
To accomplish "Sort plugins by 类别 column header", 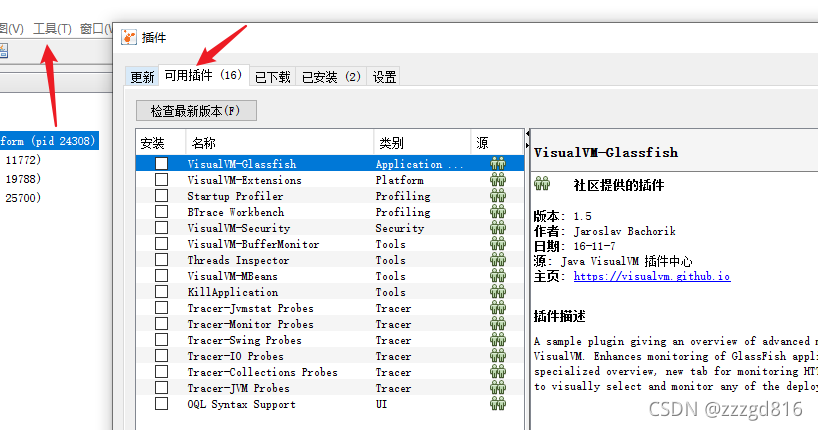I will [422, 142].
